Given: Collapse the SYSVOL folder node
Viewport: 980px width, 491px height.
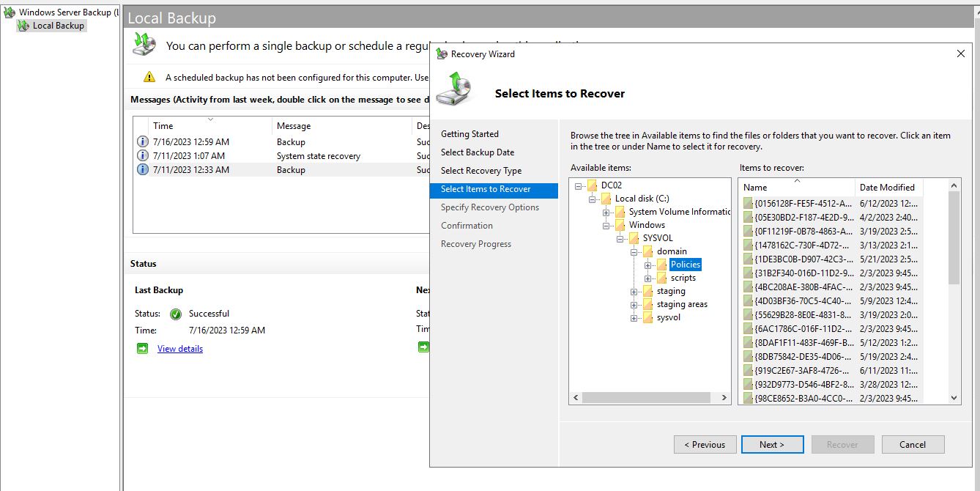Looking at the screenshot, I should click(620, 238).
